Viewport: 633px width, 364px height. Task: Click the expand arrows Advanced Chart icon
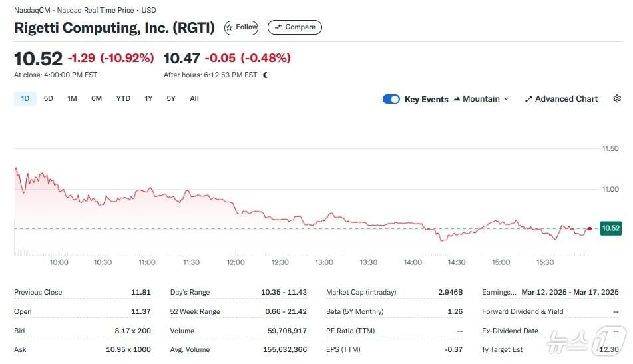[528, 99]
